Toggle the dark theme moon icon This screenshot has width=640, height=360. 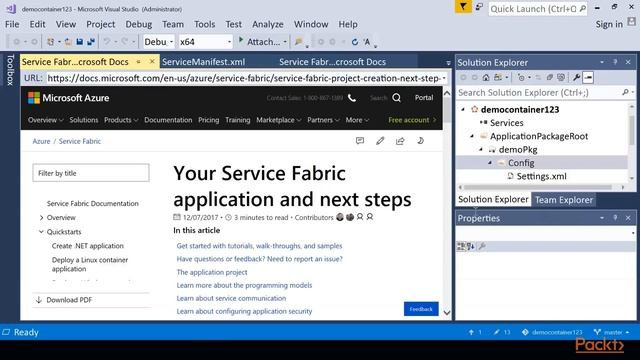click(420, 141)
